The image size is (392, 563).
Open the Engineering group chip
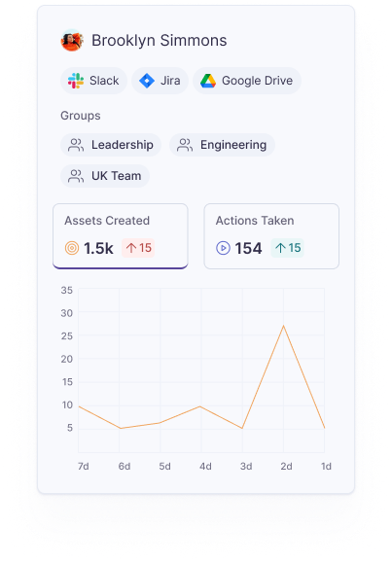[222, 145]
